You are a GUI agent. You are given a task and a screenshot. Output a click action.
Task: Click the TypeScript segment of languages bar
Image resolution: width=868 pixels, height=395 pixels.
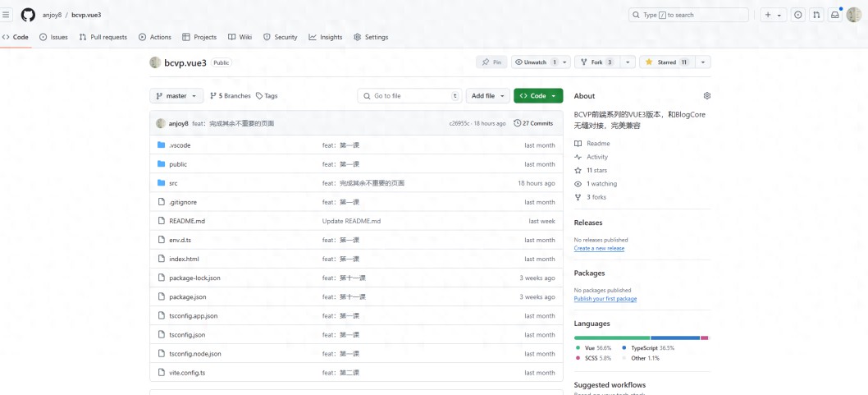[x=675, y=338]
